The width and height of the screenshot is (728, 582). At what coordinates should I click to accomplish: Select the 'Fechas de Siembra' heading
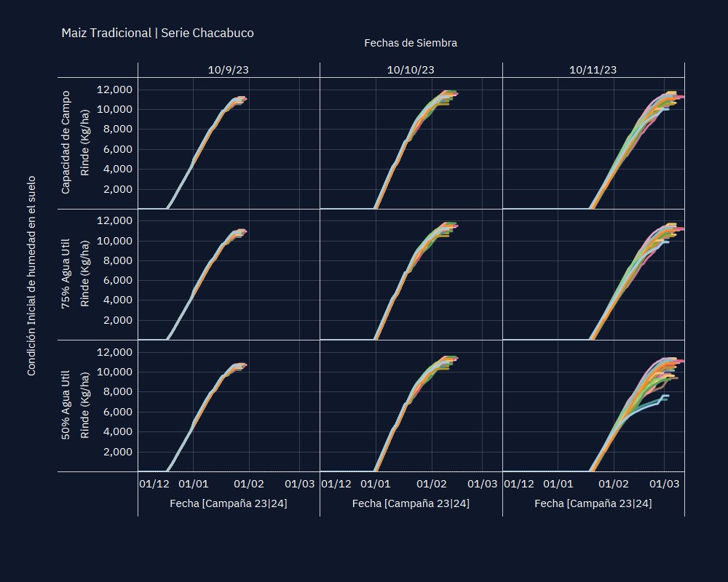(x=411, y=43)
